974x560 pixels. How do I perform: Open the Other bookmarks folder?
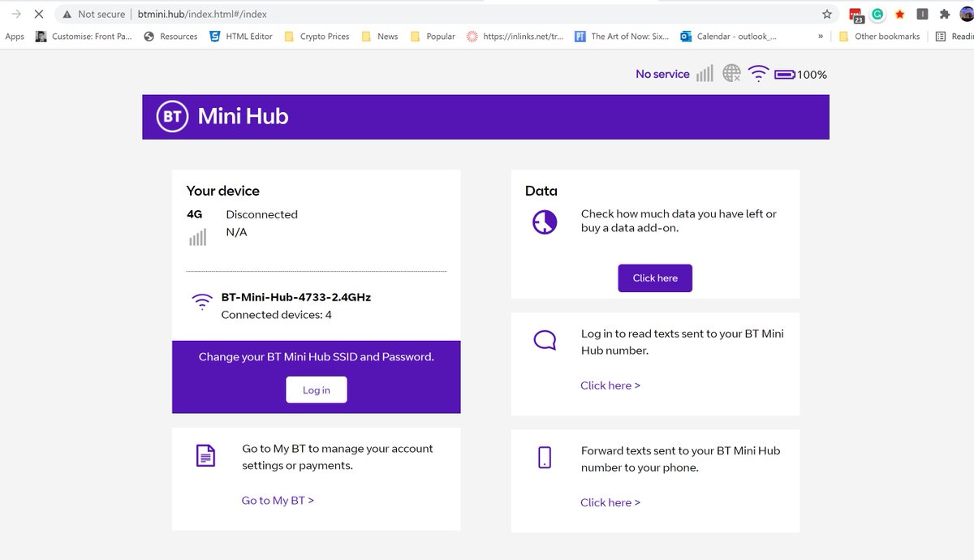pyautogui.click(x=880, y=37)
